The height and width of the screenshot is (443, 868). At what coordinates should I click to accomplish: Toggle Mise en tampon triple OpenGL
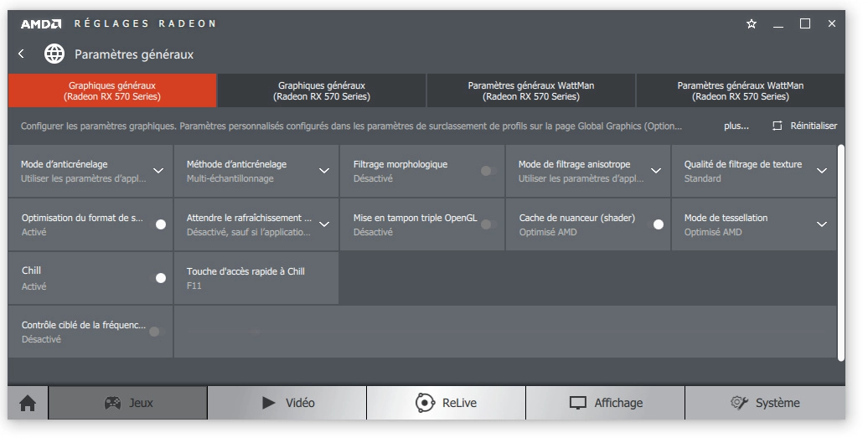click(488, 224)
